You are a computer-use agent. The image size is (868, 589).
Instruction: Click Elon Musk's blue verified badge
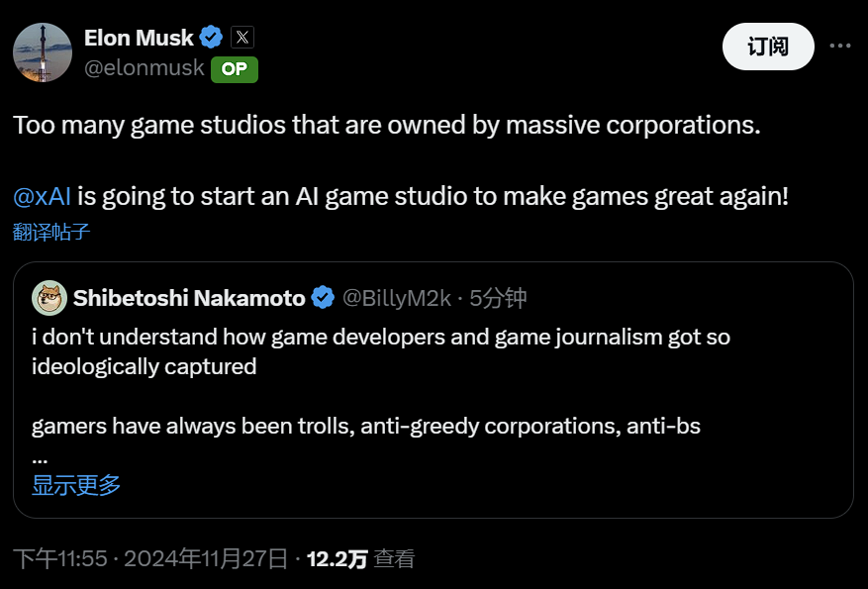[211, 39]
